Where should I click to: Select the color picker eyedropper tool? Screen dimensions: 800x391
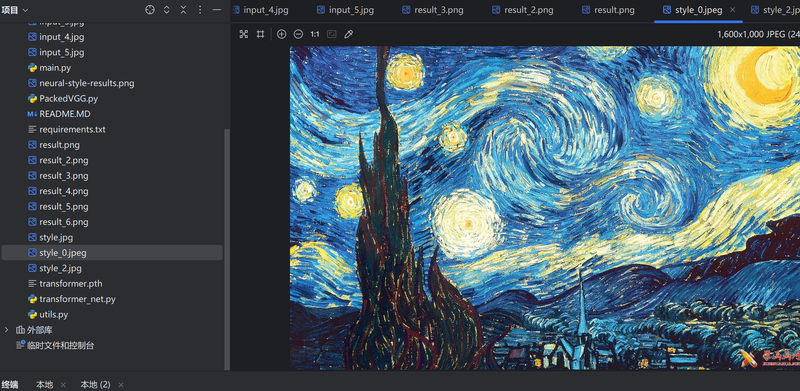tap(348, 34)
